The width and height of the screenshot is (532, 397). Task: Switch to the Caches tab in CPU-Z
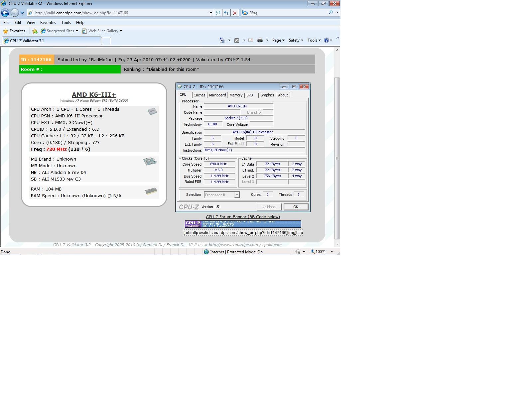point(199,95)
